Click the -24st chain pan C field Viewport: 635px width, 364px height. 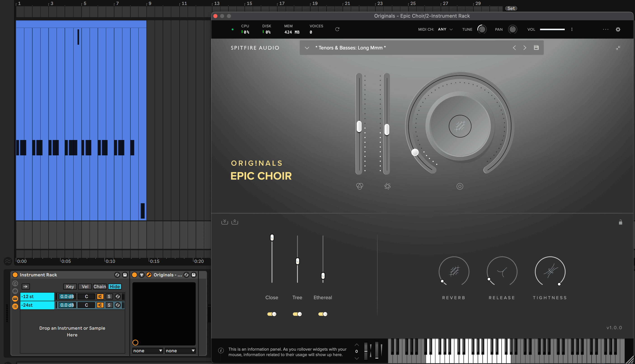click(86, 305)
